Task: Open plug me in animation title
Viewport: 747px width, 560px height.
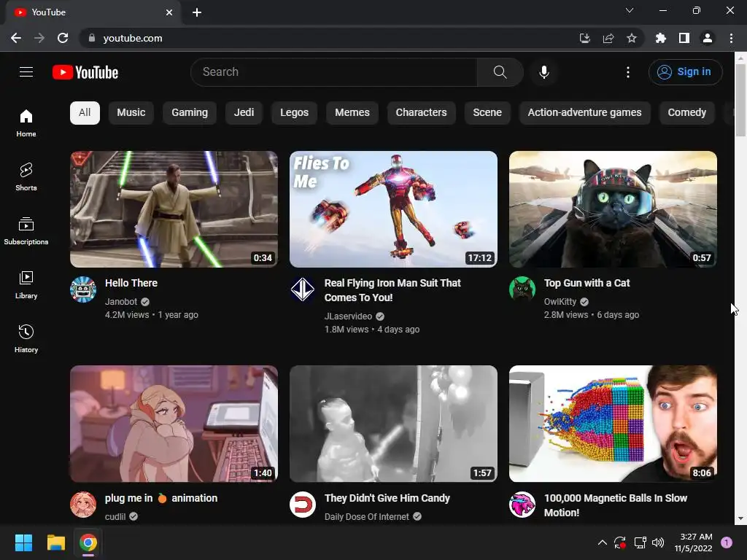Action: (161, 498)
